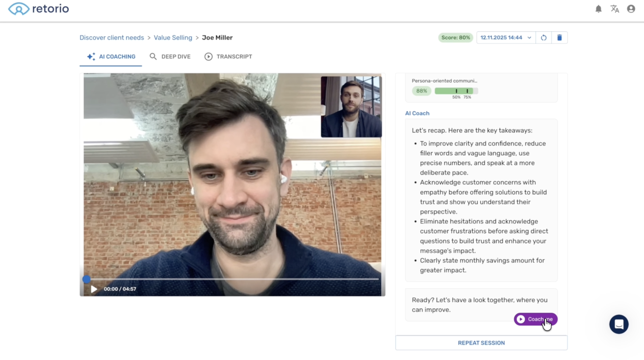Viewport: 644px width, 360px height.
Task: Open the language selector icon
Action: pos(615,9)
